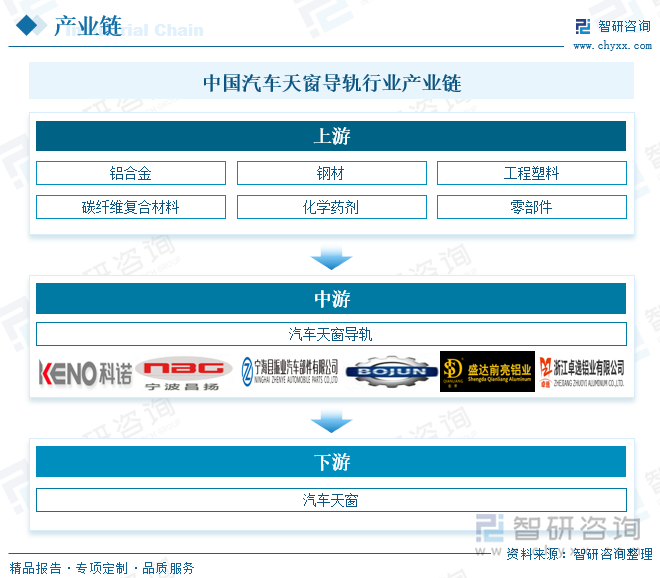660x578 pixels.
Task: Select the 化学药剂 box
Action: click(332, 207)
